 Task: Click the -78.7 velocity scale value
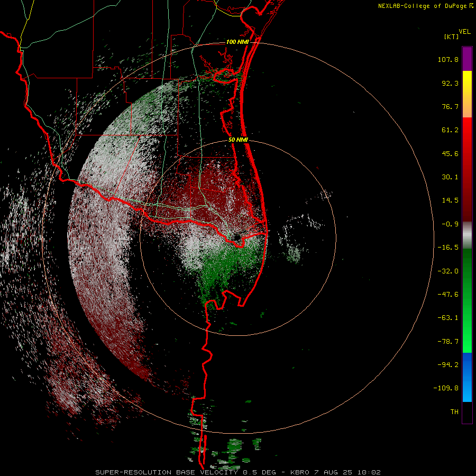[448, 342]
